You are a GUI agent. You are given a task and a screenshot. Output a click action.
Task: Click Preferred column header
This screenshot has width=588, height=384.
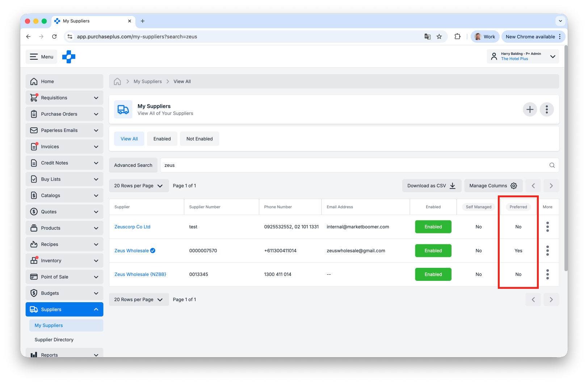click(x=518, y=207)
